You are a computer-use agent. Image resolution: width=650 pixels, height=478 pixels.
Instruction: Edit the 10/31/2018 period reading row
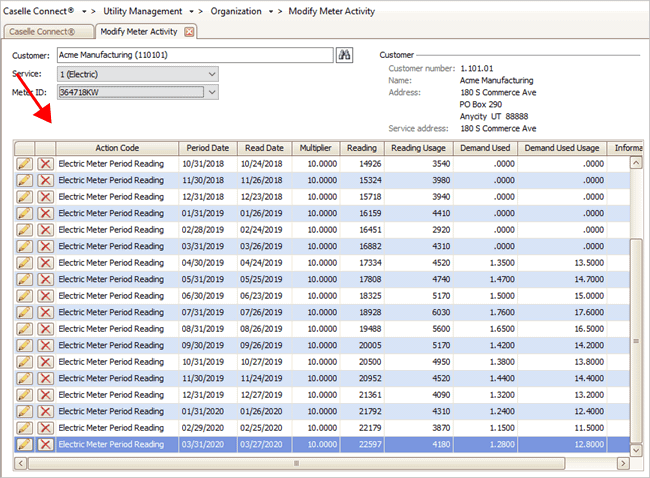[x=24, y=163]
